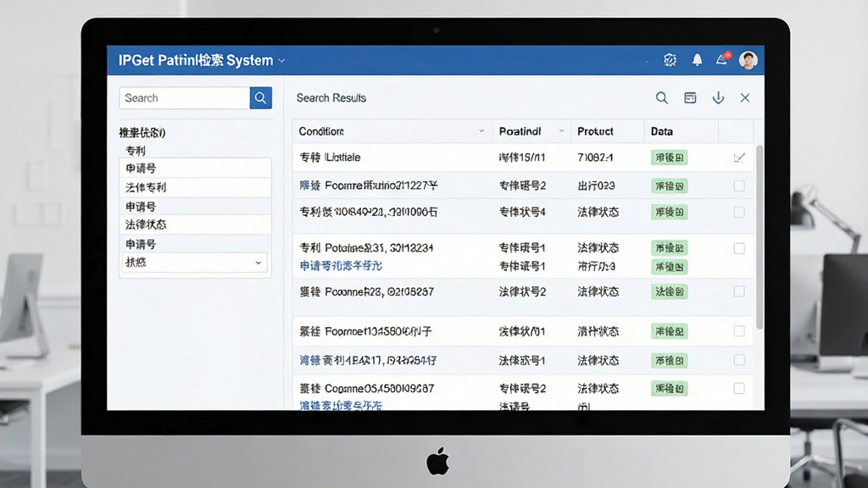The height and width of the screenshot is (488, 868).
Task: Toggle checkbox in the Llattiele row
Action: click(x=739, y=158)
